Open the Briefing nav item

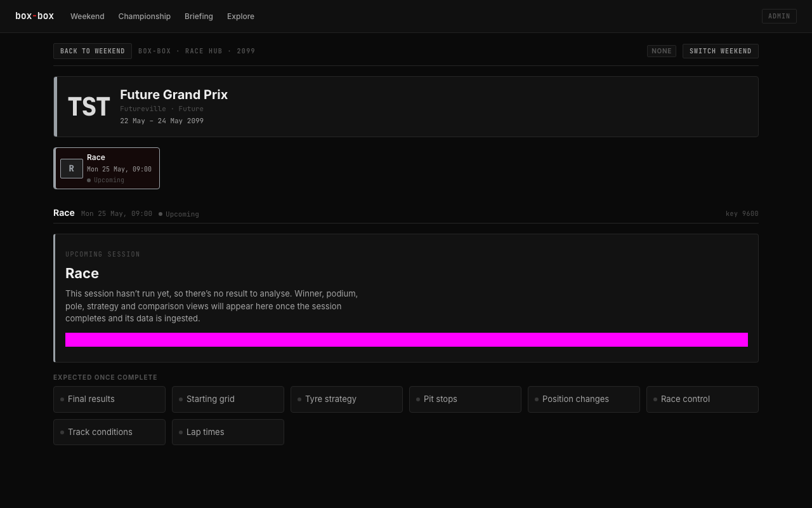199,17
